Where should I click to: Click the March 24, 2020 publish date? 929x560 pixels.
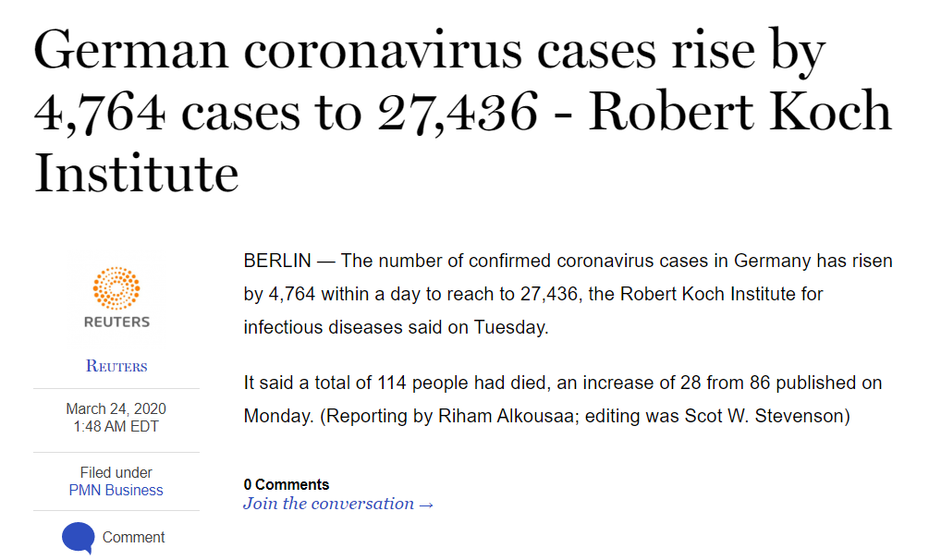(x=116, y=408)
